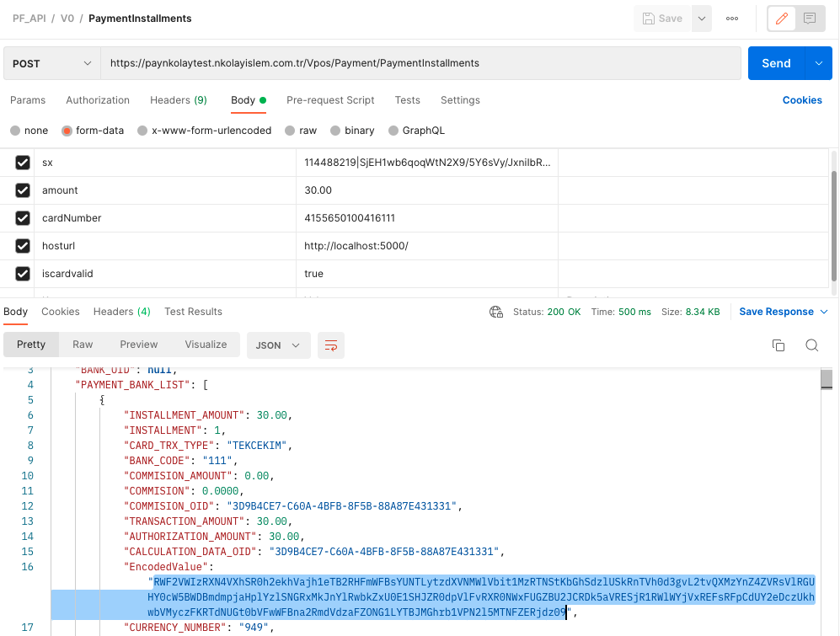Select the raw body radio button
This screenshot has height=636, width=840.
coord(291,131)
